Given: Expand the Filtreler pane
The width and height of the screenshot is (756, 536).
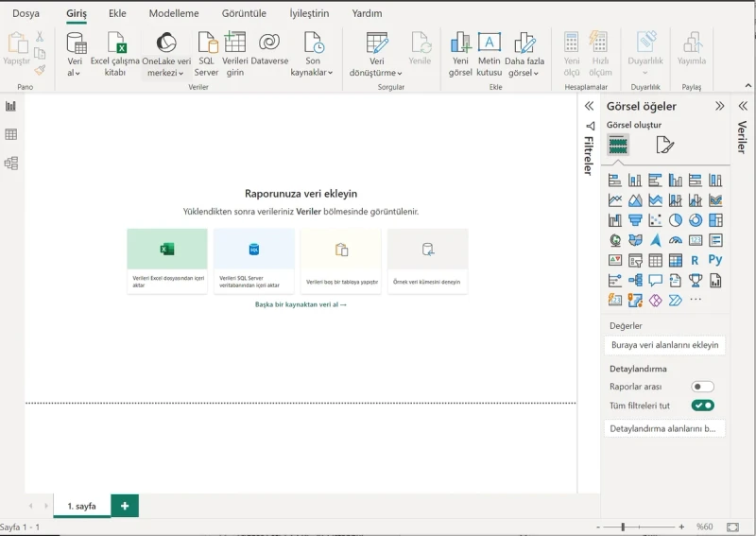Looking at the screenshot, I should [589, 106].
